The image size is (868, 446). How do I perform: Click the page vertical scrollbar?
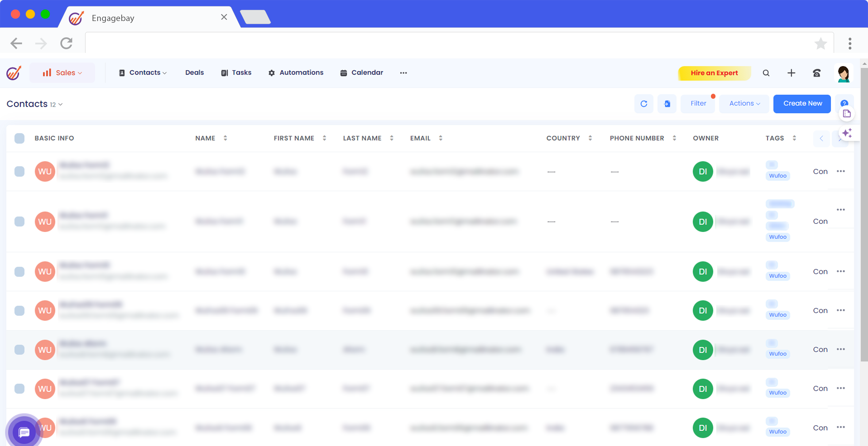864,214
